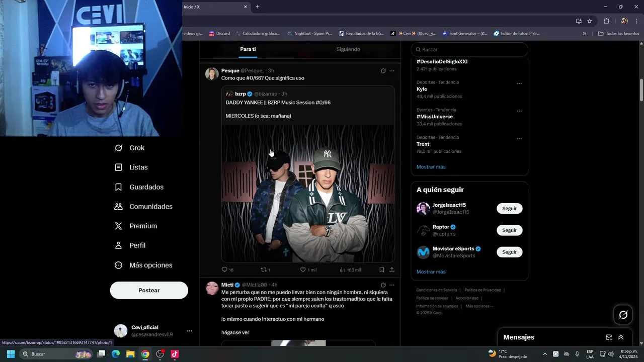View analytics showing 163 mil views

click(350, 270)
